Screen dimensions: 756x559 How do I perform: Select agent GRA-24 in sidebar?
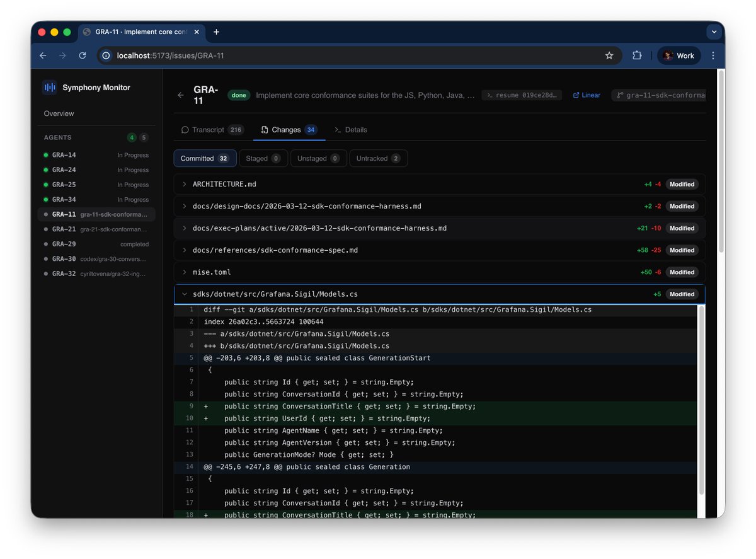point(96,170)
